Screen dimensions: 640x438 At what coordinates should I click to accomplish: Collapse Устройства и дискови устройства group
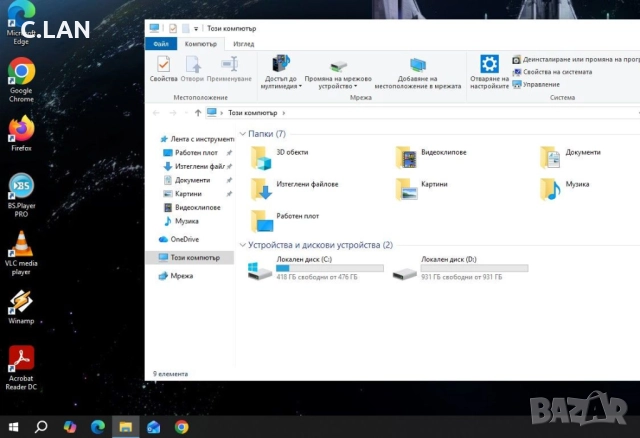click(243, 245)
